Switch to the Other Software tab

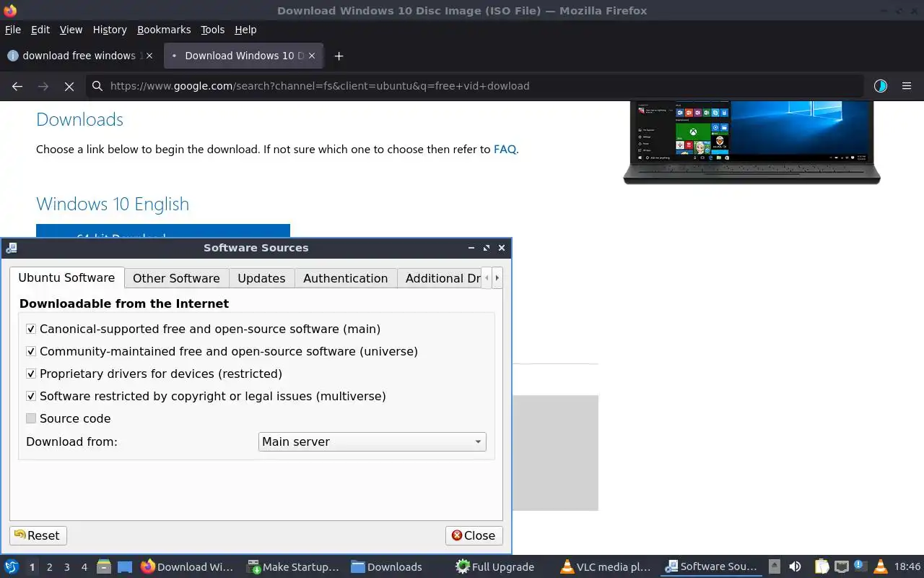click(x=176, y=278)
